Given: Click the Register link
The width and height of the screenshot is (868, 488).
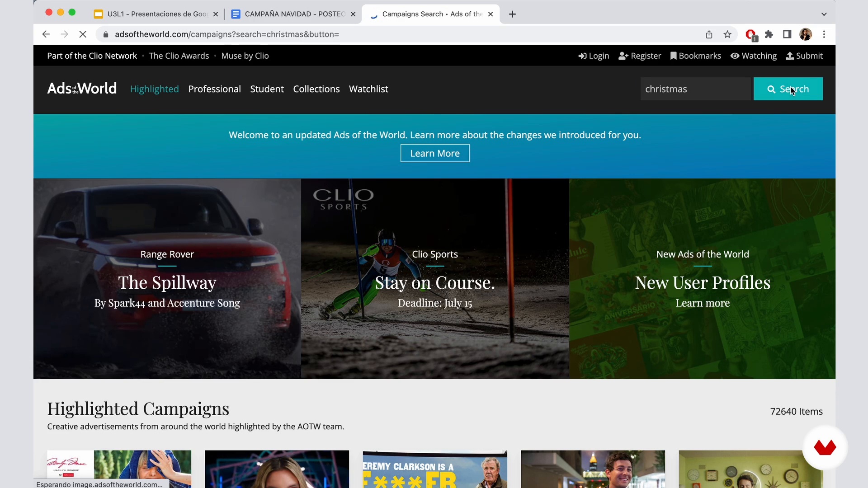Looking at the screenshot, I should (x=640, y=56).
